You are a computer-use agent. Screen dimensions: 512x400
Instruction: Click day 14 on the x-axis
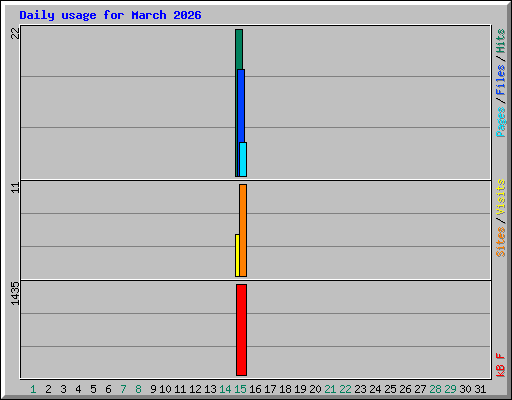pos(225,389)
